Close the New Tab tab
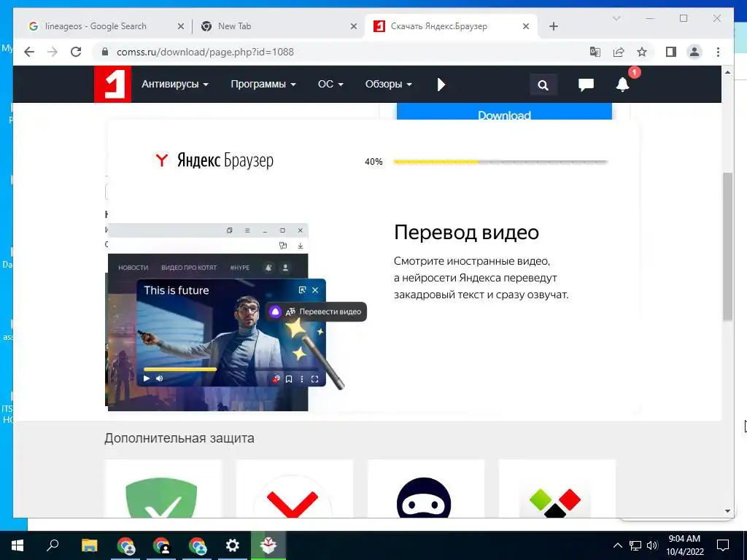This screenshot has height=560, width=747. pyautogui.click(x=354, y=27)
